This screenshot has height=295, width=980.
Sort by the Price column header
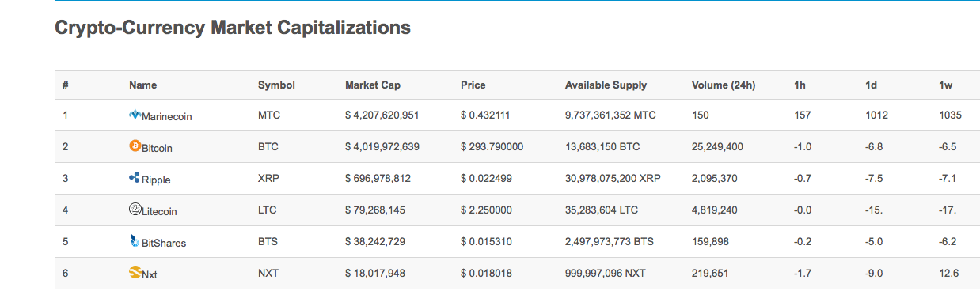pyautogui.click(x=473, y=85)
